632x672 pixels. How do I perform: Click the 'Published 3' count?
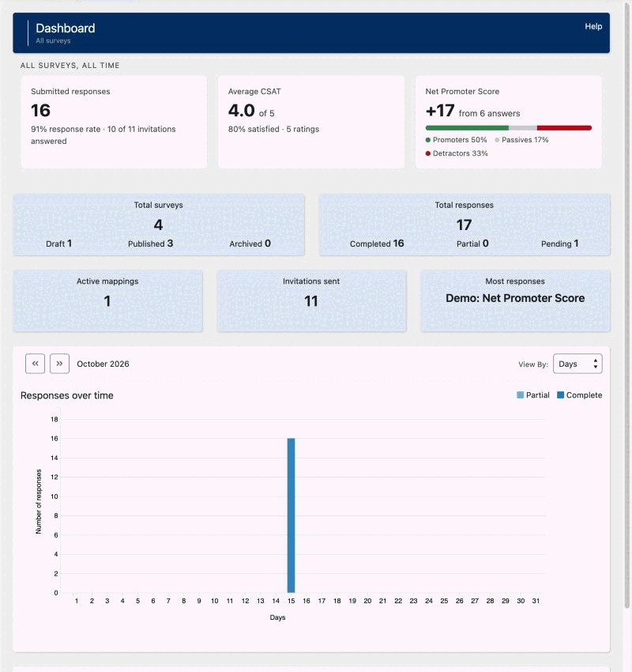coord(150,244)
